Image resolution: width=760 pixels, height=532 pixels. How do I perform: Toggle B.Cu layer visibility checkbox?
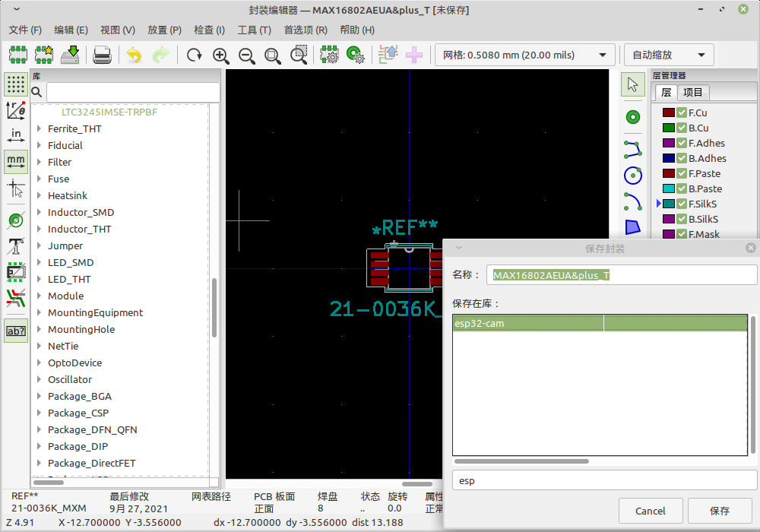(682, 128)
